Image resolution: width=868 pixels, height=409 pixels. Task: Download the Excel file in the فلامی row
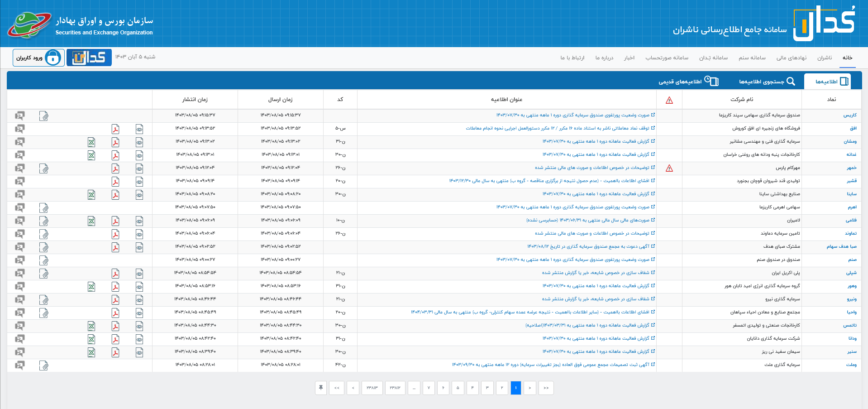pos(91,221)
